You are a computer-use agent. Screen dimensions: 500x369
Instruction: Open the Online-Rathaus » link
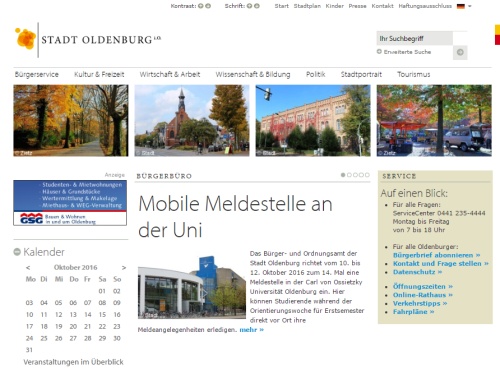423,295
